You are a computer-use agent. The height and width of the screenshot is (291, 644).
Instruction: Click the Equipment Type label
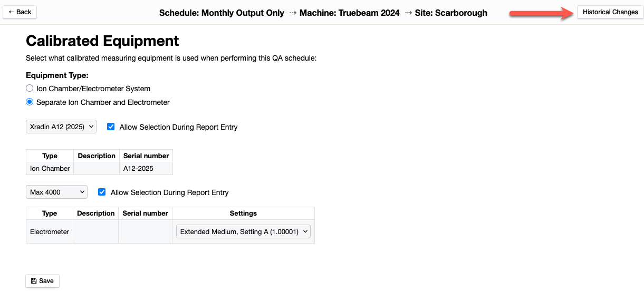click(x=57, y=75)
